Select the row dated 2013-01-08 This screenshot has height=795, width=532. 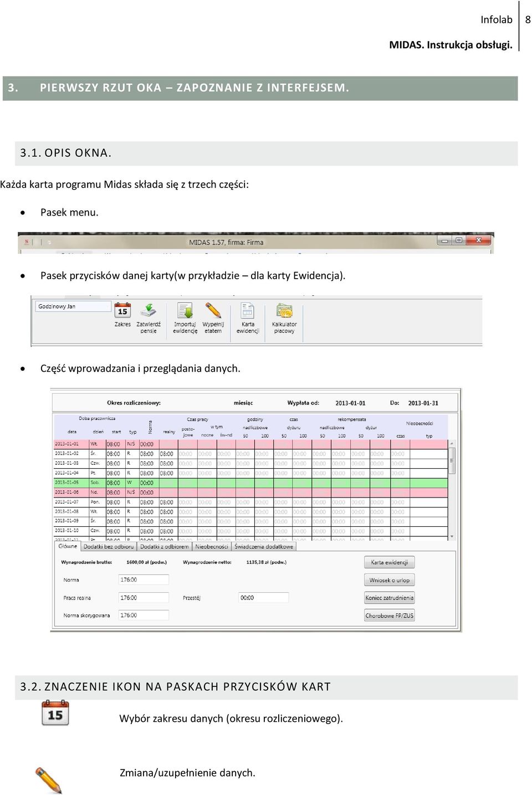tap(250, 512)
